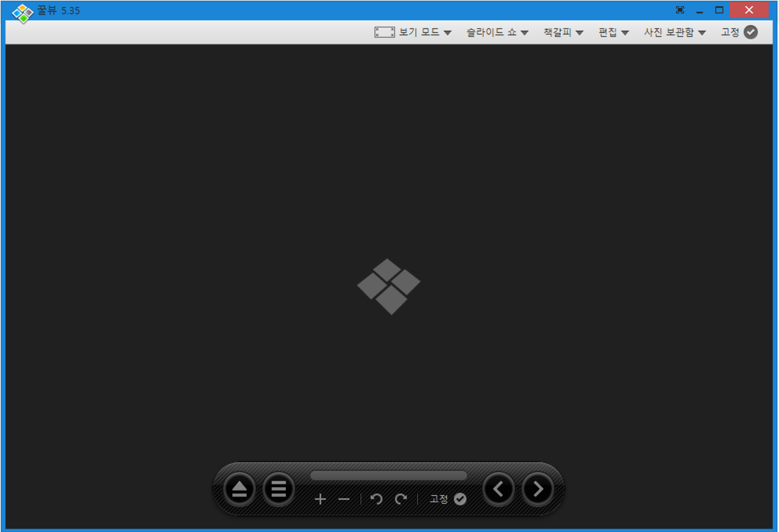Zoom out with the minus icon
Image resolution: width=779 pixels, height=532 pixels.
tap(344, 499)
